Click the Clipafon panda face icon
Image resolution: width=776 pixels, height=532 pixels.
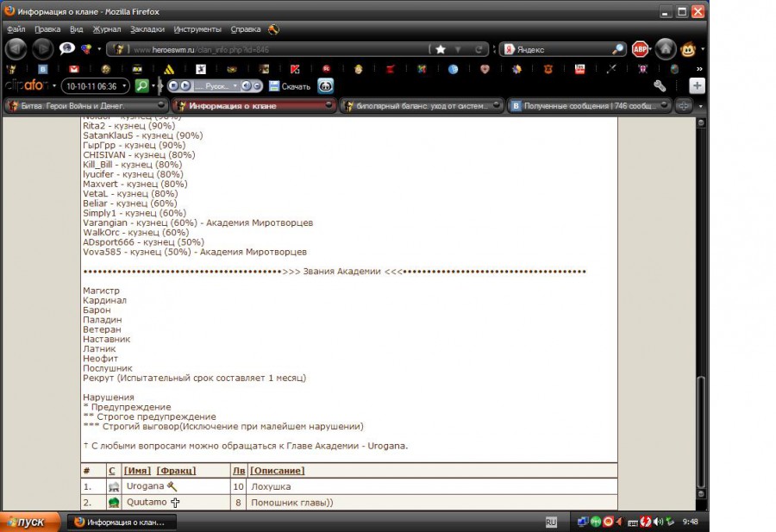[x=325, y=86]
